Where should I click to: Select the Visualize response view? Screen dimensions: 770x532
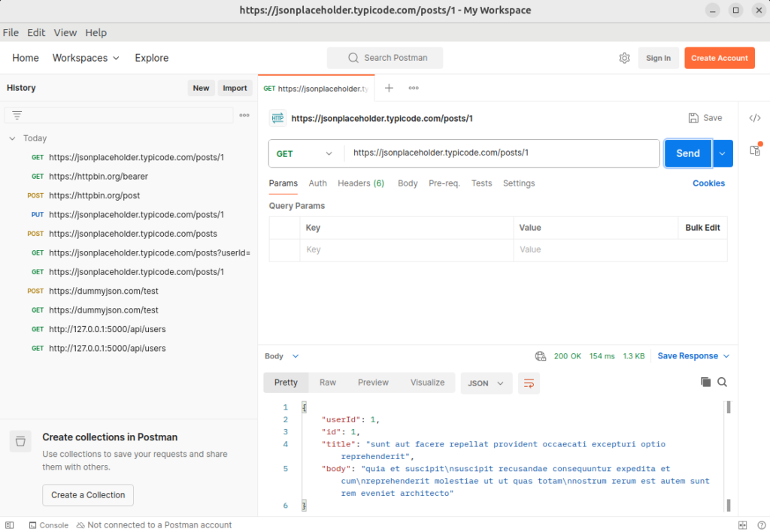(x=427, y=382)
